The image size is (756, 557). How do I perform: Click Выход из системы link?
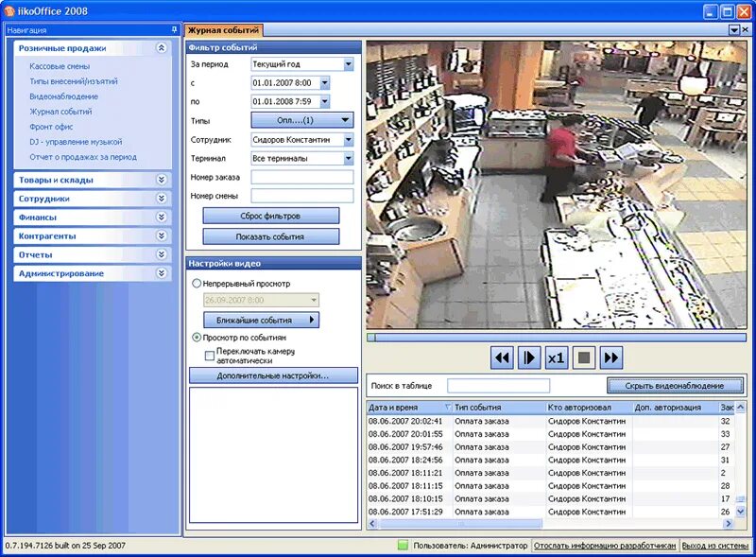click(715, 546)
